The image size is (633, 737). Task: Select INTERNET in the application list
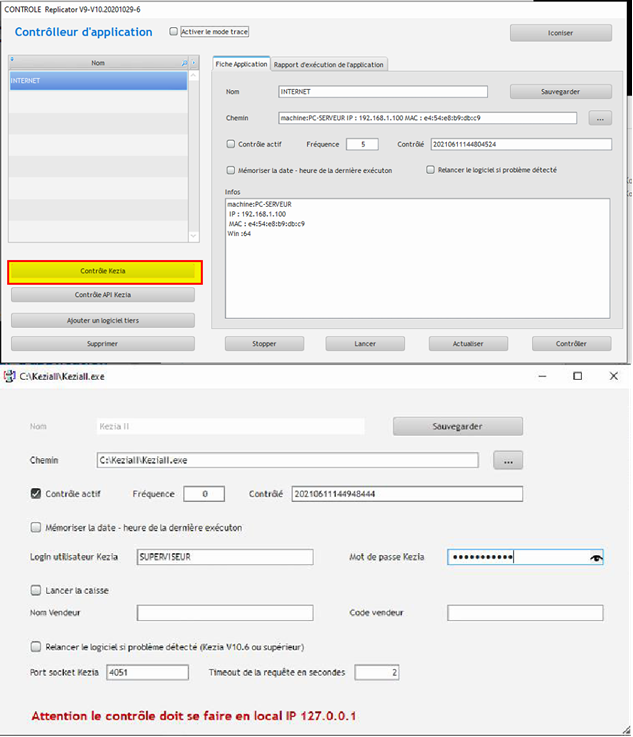(x=97, y=81)
